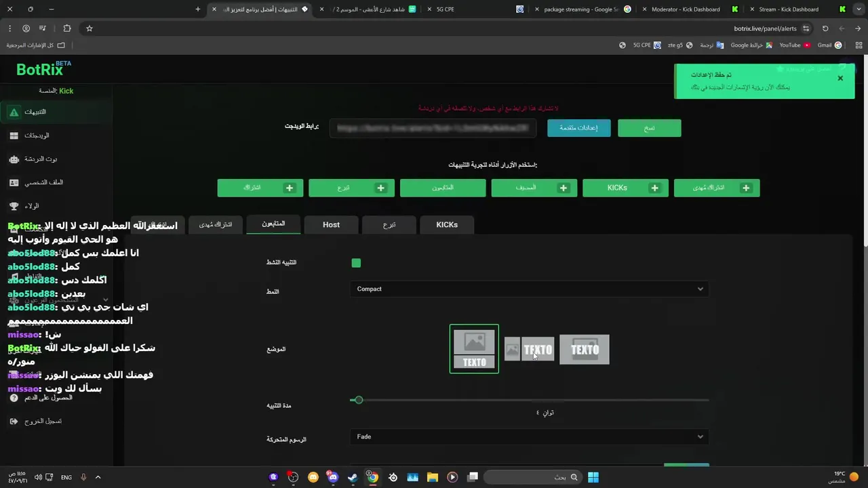Open a new browser tab
868x488 pixels.
coord(198,9)
